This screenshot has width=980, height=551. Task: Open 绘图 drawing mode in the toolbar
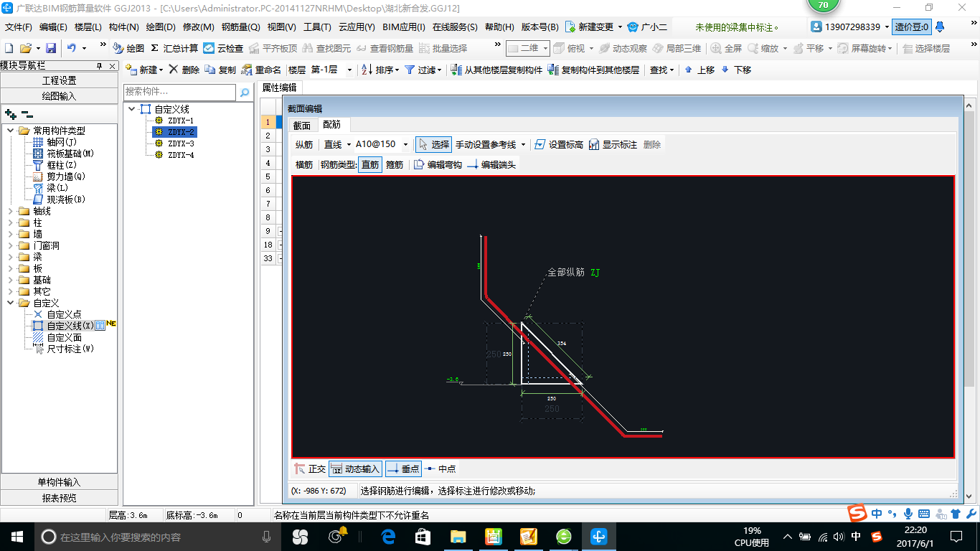coord(128,48)
